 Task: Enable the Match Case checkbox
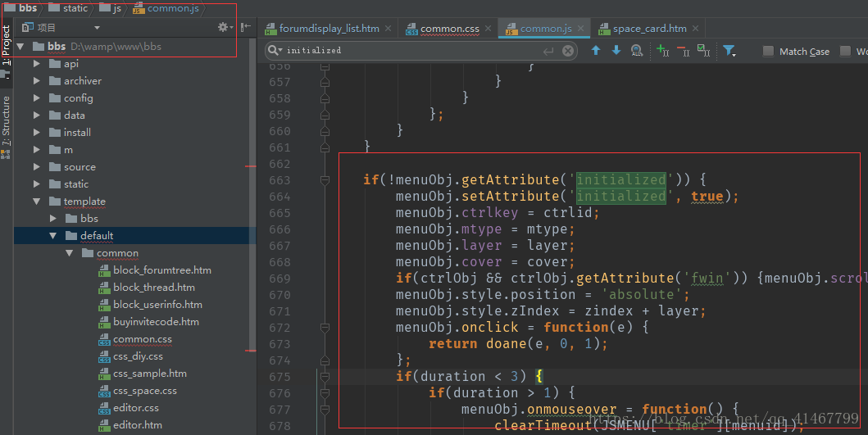tap(768, 51)
